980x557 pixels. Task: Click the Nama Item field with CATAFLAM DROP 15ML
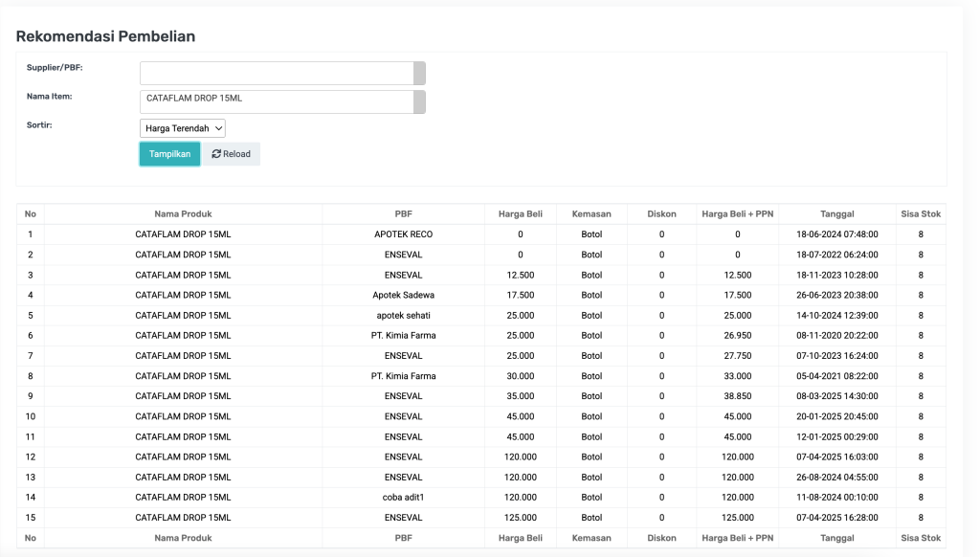tap(277, 102)
